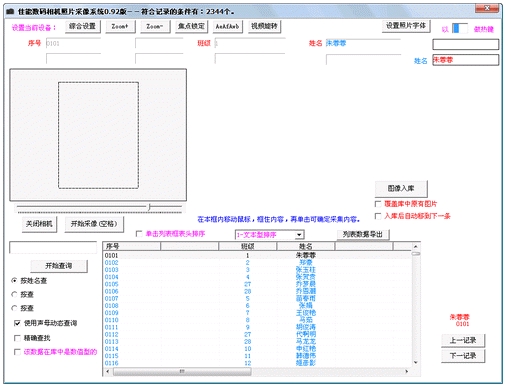Click the 焦点锁定 focus lock button
The height and width of the screenshot is (389, 511).
[x=191, y=26]
